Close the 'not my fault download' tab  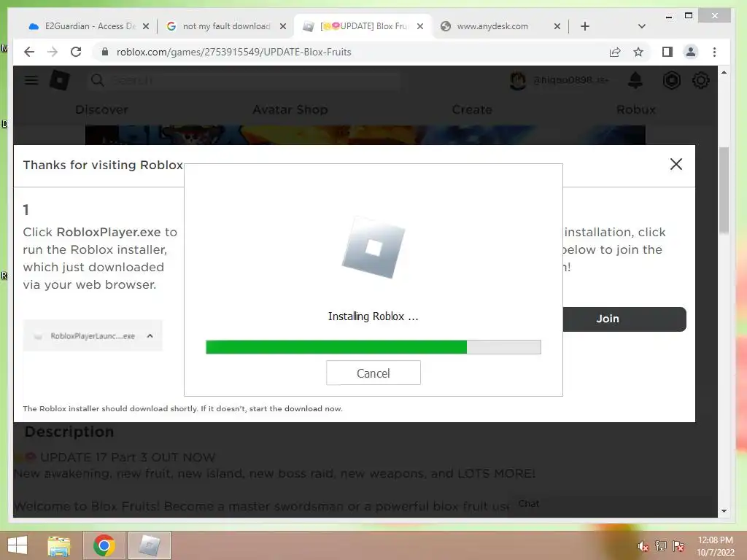(x=283, y=26)
